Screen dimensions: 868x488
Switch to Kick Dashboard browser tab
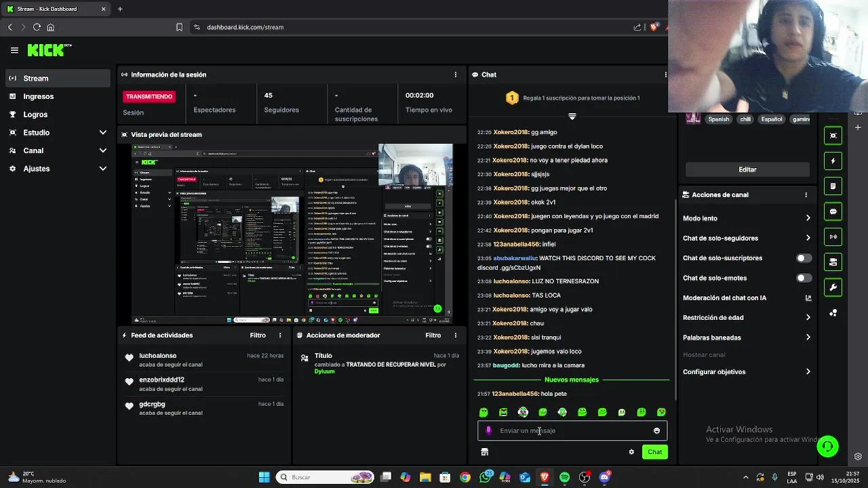coord(56,9)
